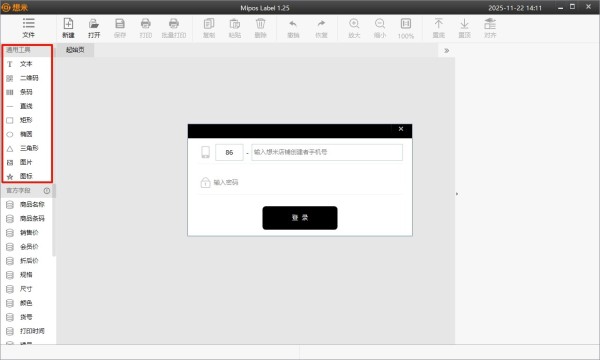Select the 直线 line tool

click(27, 106)
